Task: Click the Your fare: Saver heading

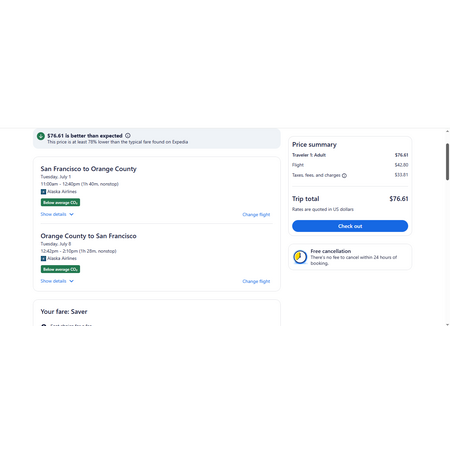Action: [64, 312]
